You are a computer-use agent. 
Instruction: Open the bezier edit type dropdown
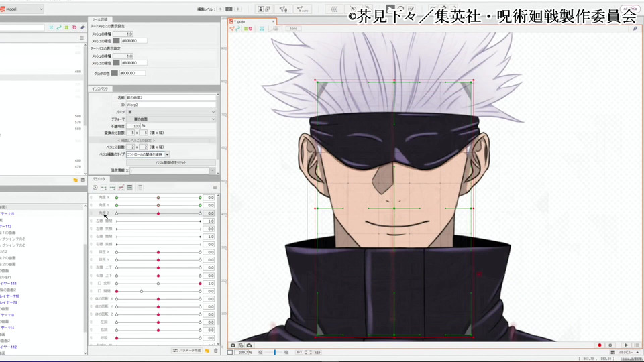tap(148, 154)
